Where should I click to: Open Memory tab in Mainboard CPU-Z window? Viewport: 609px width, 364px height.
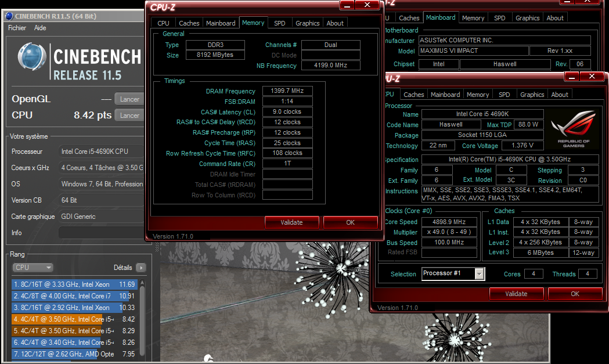click(x=473, y=18)
